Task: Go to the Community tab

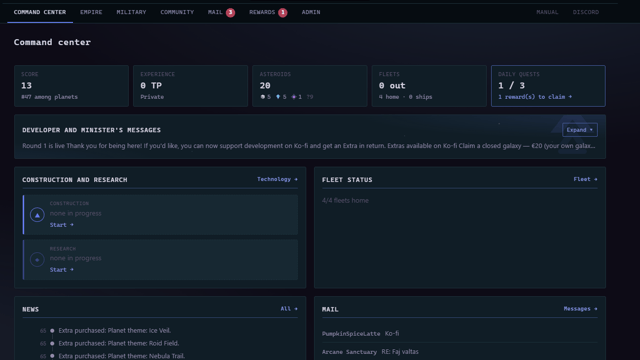Action: tap(177, 12)
